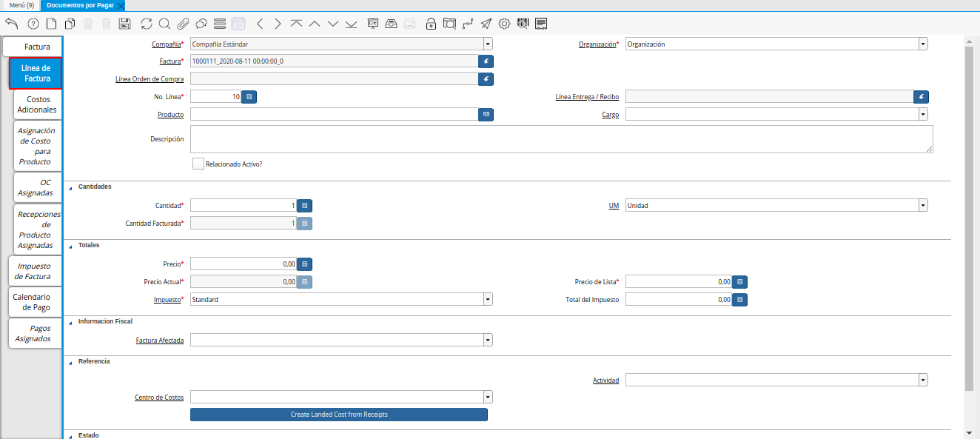Open calculator button next to Precio field
The width and height of the screenshot is (980, 439).
tap(305, 264)
